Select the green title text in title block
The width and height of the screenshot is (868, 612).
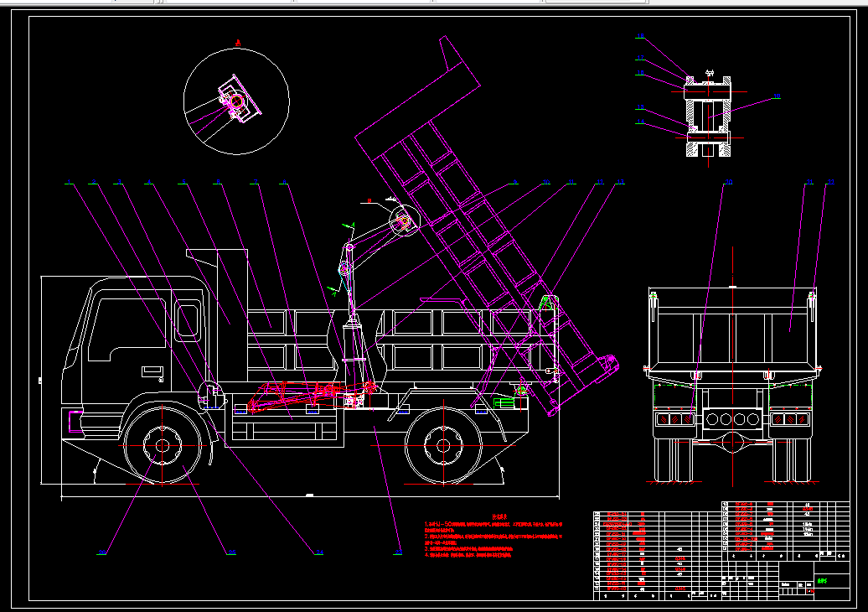click(x=822, y=581)
